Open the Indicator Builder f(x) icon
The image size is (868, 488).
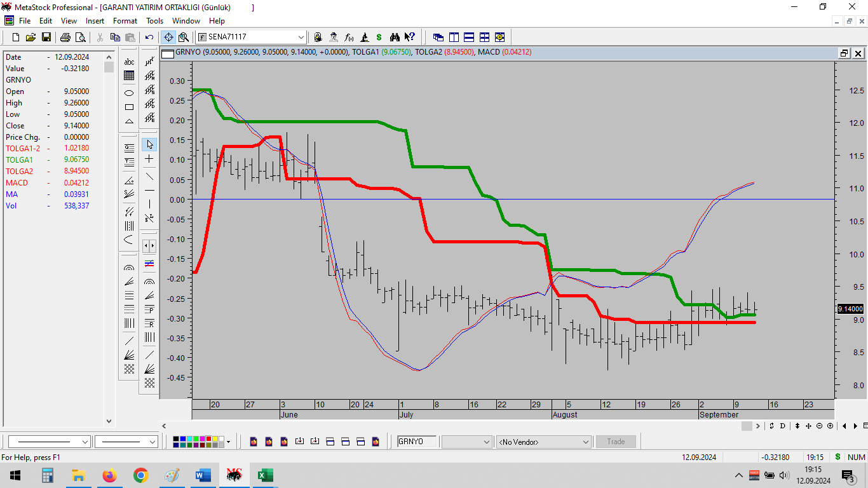[x=349, y=37]
